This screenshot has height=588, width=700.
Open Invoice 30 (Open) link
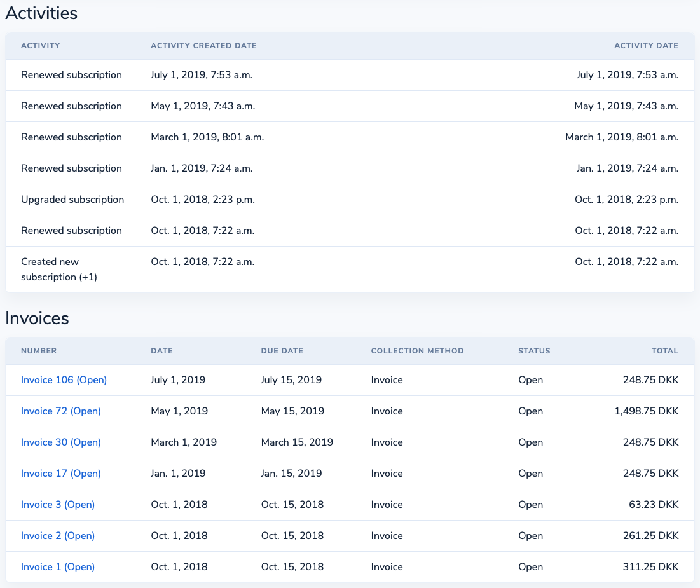tap(60, 442)
